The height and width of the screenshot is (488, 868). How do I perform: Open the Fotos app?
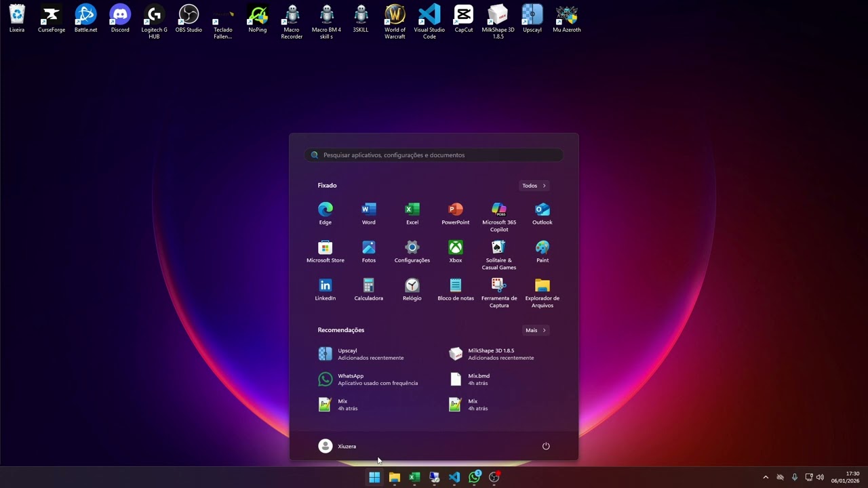tap(369, 251)
